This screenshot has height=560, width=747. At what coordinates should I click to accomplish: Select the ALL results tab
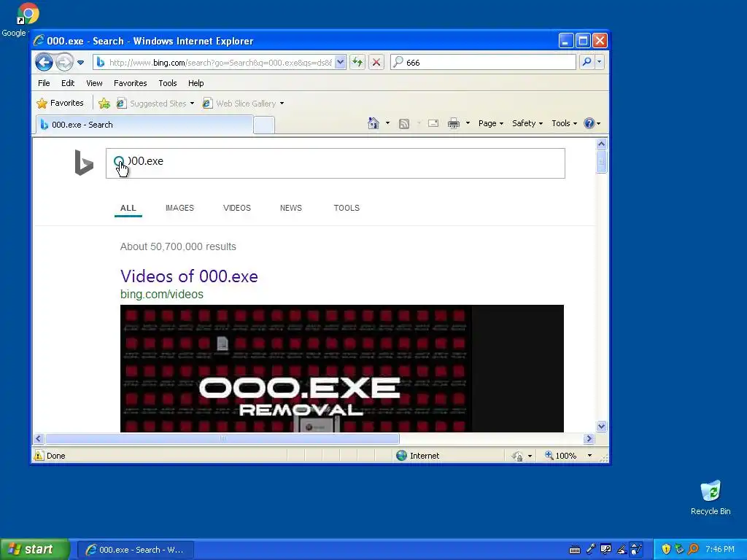[x=128, y=208]
